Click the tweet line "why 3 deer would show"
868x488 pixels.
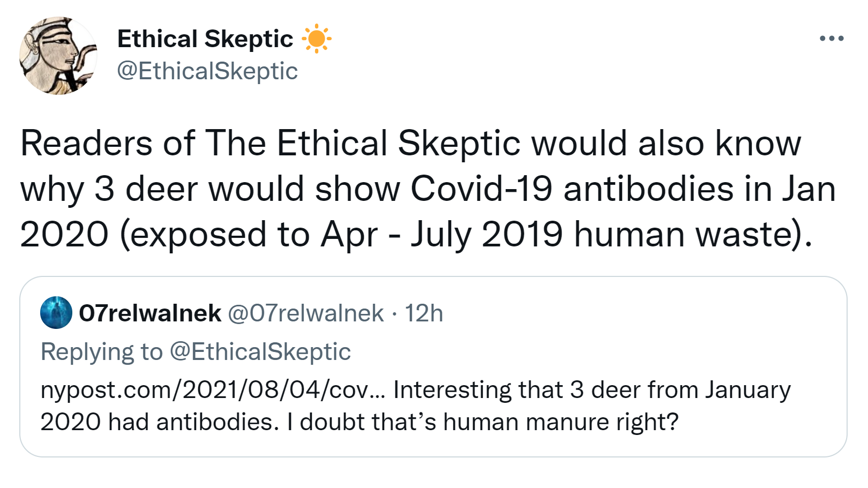click(427, 189)
